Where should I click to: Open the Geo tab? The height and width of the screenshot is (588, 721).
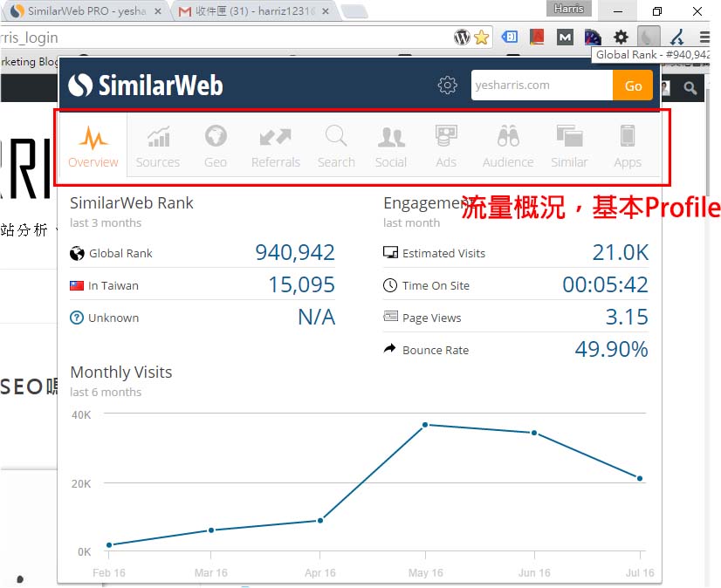[216, 147]
